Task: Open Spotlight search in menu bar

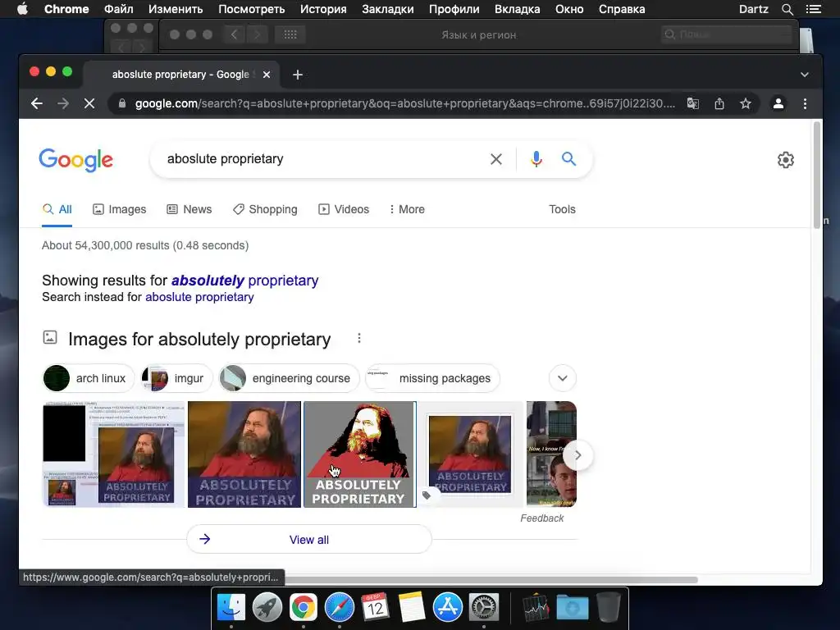Action: click(787, 9)
